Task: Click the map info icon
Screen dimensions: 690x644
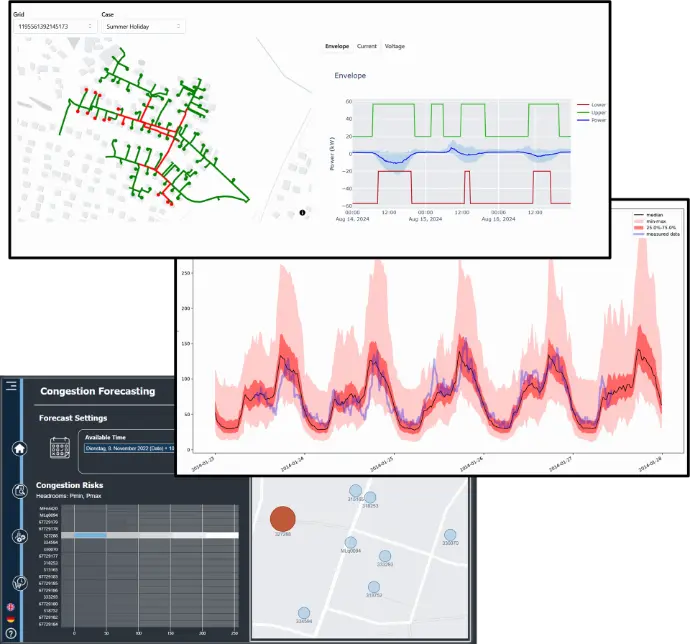Action: 303,213
